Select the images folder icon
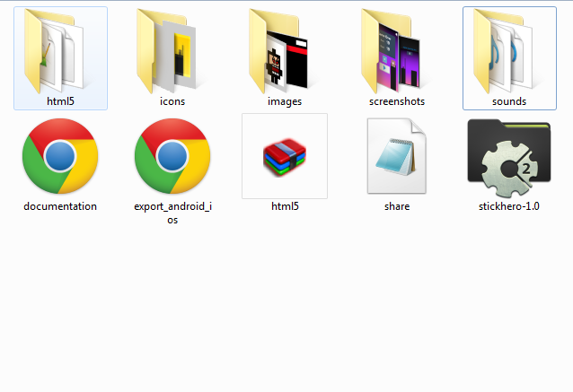The image size is (573, 392). click(278, 51)
